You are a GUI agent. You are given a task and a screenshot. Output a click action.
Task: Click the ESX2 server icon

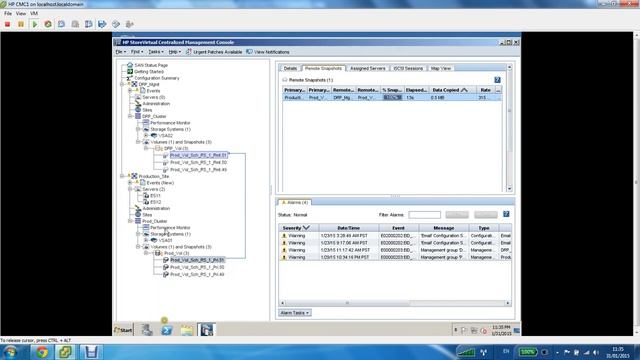[146, 202]
